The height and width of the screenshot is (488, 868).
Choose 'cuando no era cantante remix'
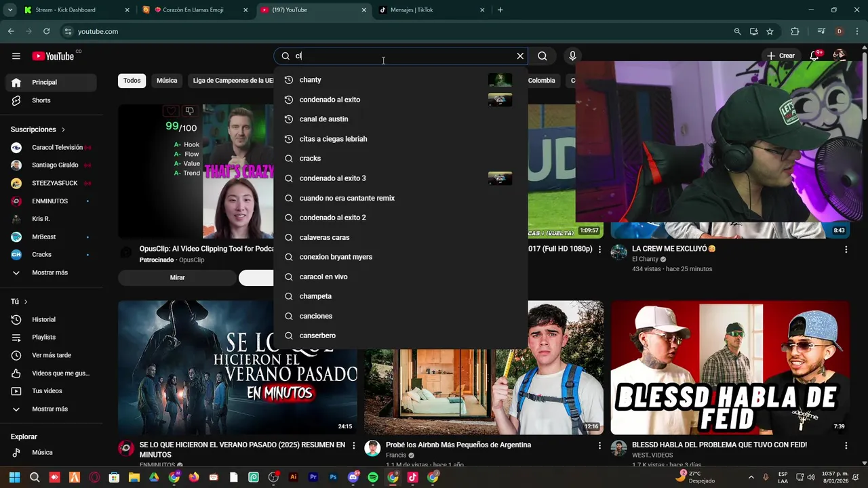click(400, 198)
